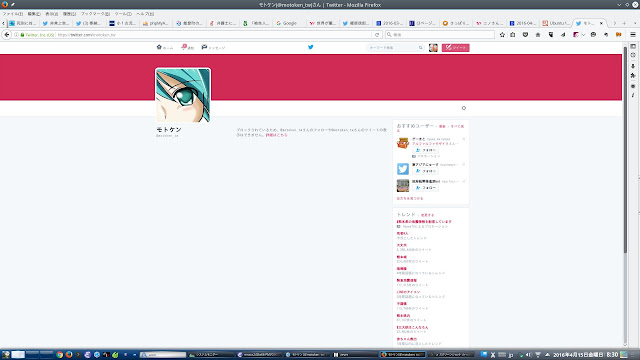Click the padlock site identity icon
The height and width of the screenshot is (360, 640).
tap(22, 35)
